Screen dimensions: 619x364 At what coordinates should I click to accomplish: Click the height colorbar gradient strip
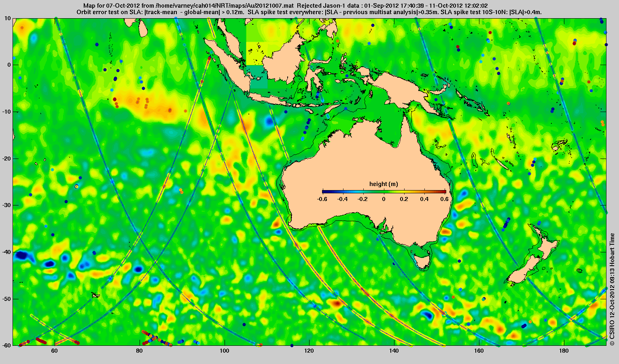click(x=384, y=192)
